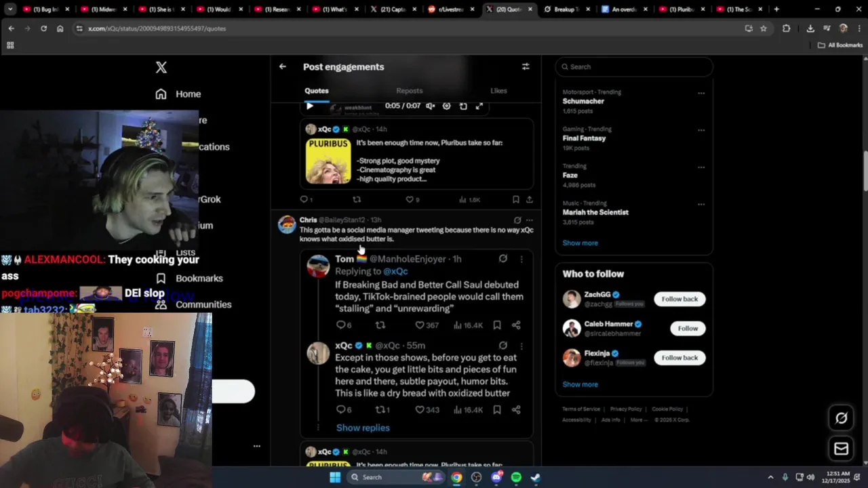Repost xQc's reply with 1 repost
This screenshot has height=488, width=868.
point(382,410)
